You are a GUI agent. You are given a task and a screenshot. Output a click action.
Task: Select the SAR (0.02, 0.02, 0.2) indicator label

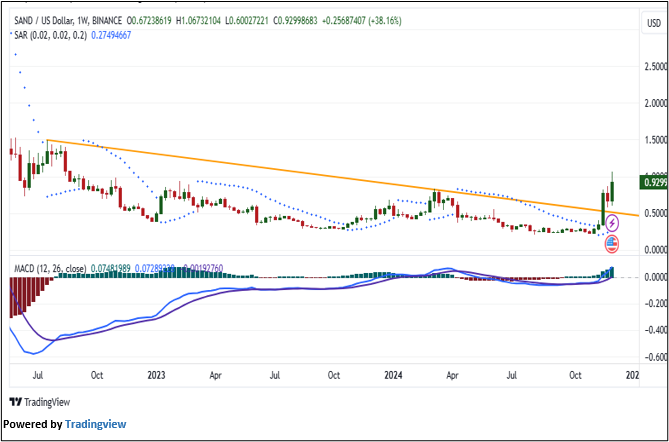coord(50,36)
